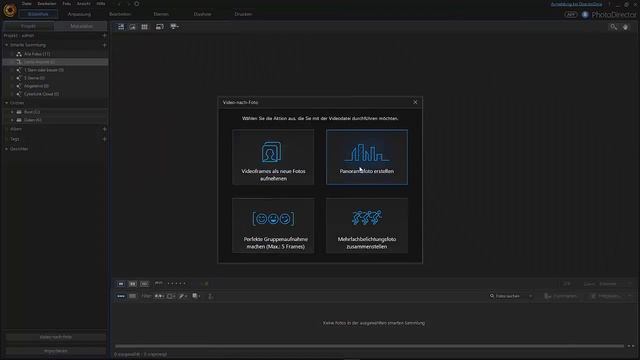Switch to grid browser view icon

(x=144, y=27)
